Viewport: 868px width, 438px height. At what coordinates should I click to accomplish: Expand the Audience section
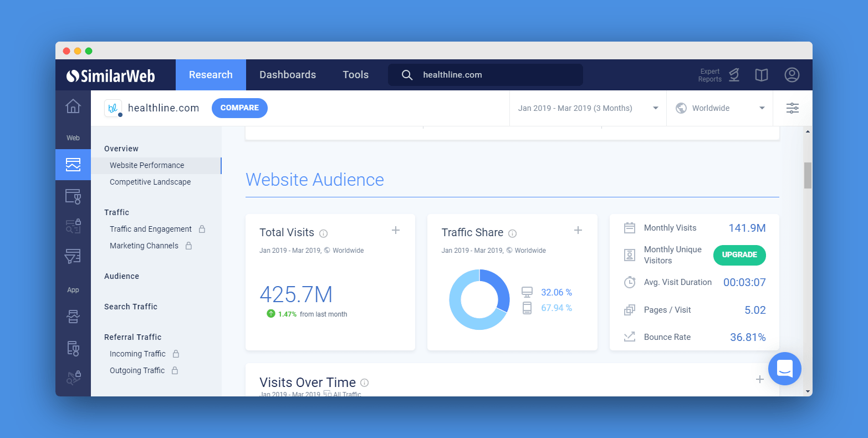pyautogui.click(x=121, y=276)
